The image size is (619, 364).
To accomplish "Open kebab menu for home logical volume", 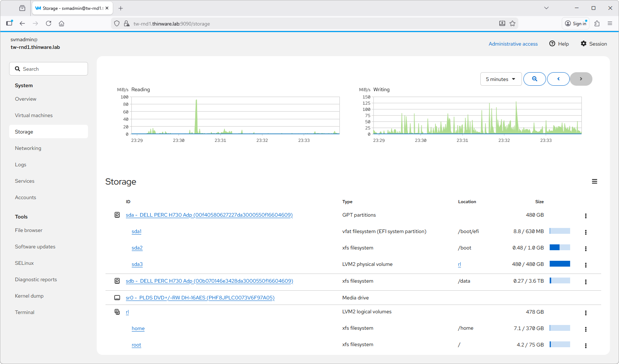I will click(586, 329).
